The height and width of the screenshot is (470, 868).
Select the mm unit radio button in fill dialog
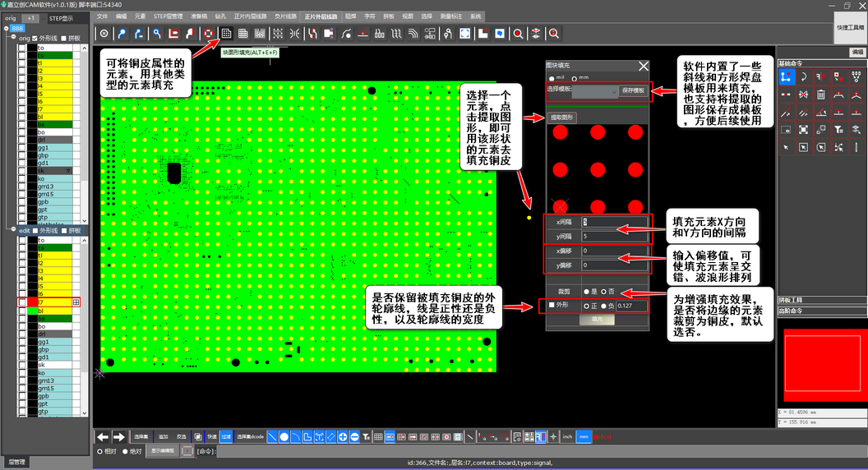tap(574, 79)
